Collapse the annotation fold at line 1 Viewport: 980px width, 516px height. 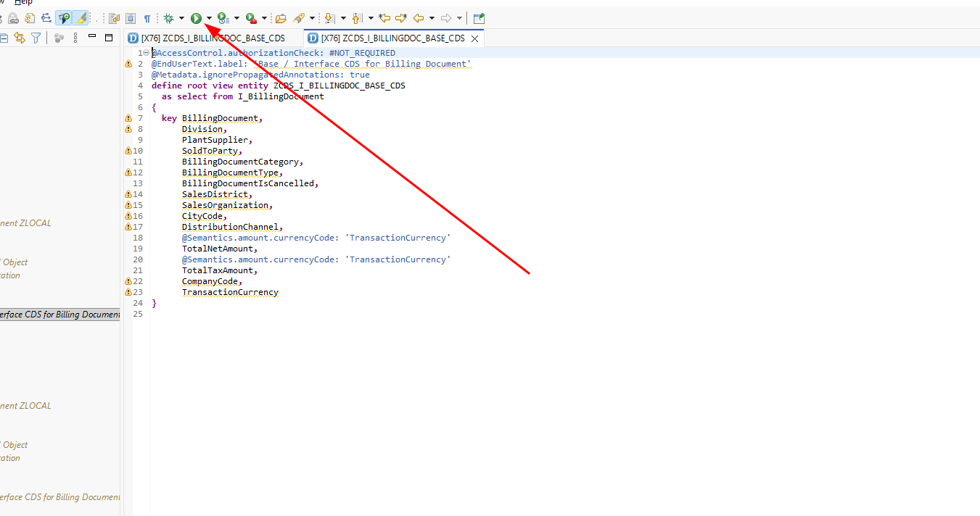point(147,53)
